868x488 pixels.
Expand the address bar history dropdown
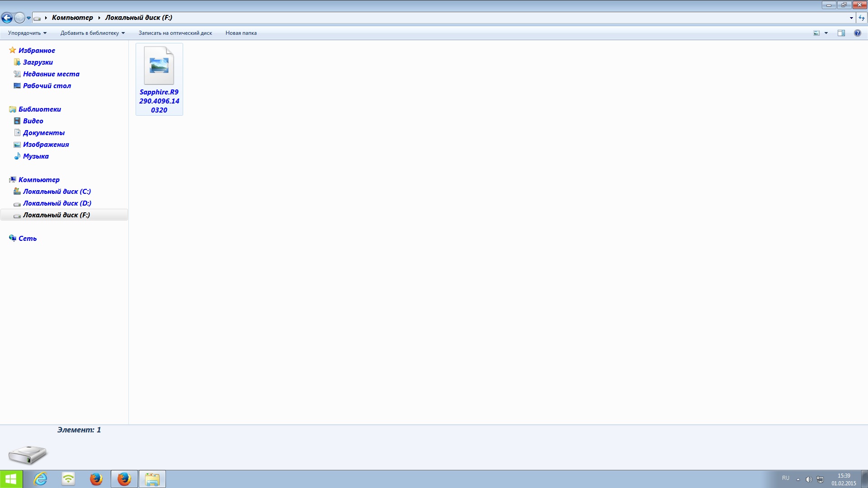pos(851,18)
